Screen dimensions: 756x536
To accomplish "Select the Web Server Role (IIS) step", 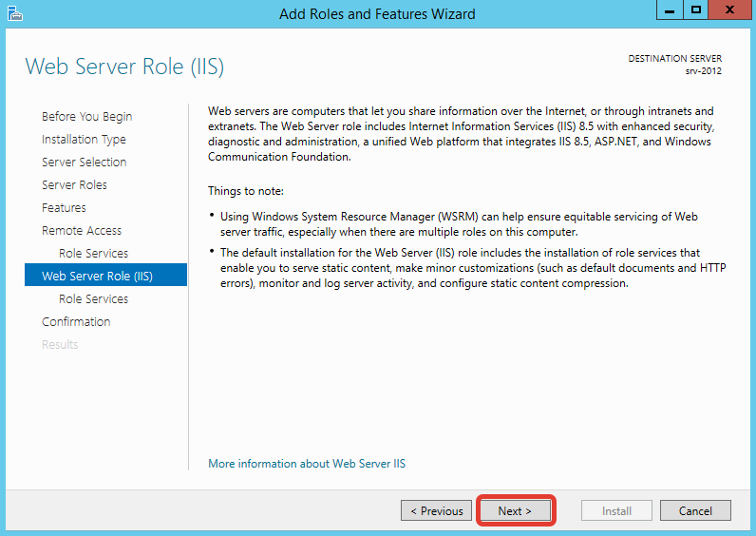I will tap(105, 275).
